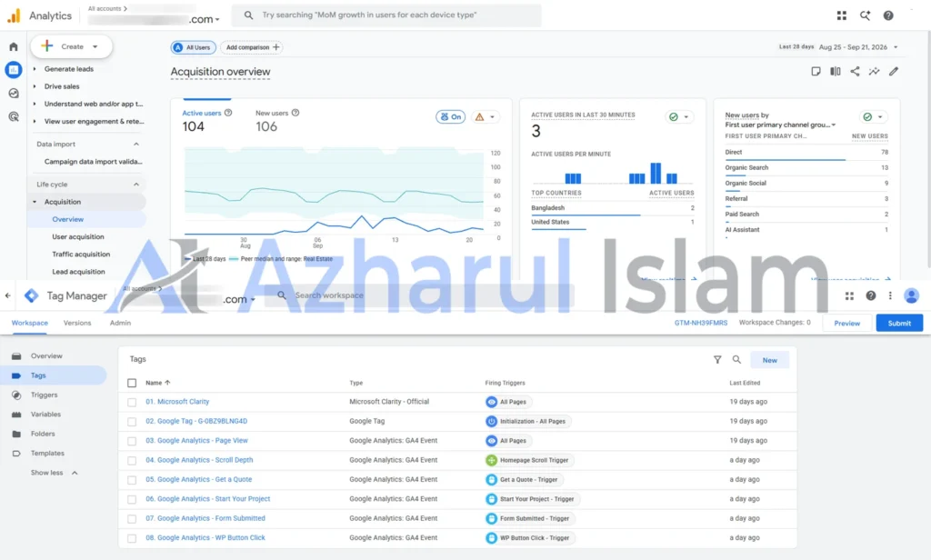Click the blue Submit button
931x560 pixels.
(899, 323)
